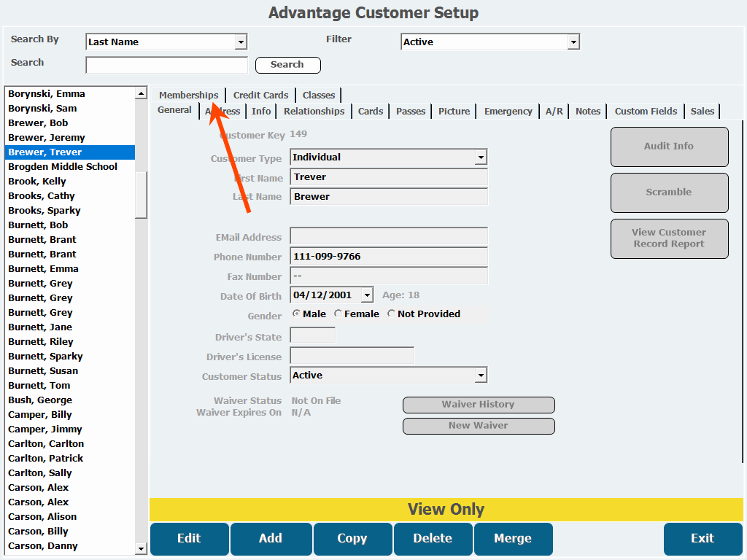Open the Date Of Birth date picker
Viewport: 747px width, 560px height.
367,295
